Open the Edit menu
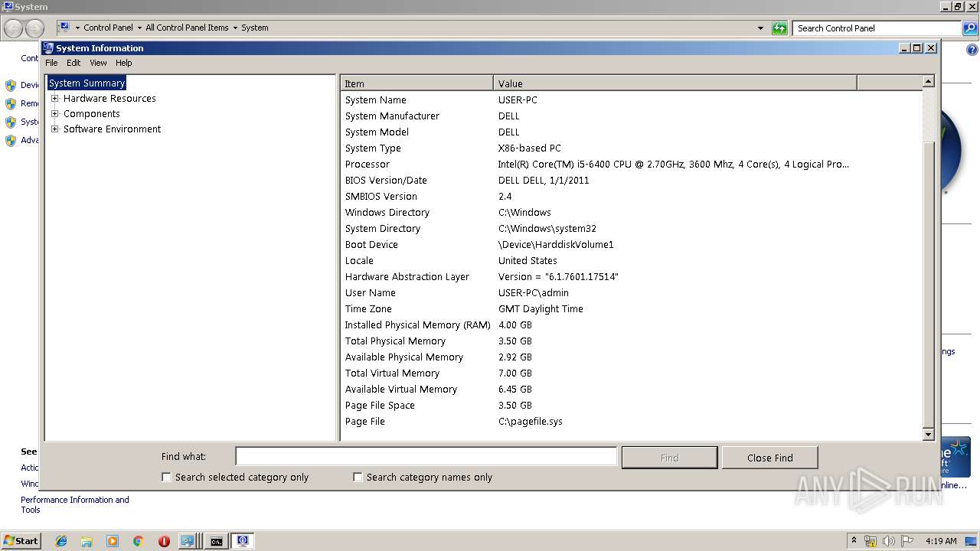Screen dimensions: 980x551 coord(73,63)
